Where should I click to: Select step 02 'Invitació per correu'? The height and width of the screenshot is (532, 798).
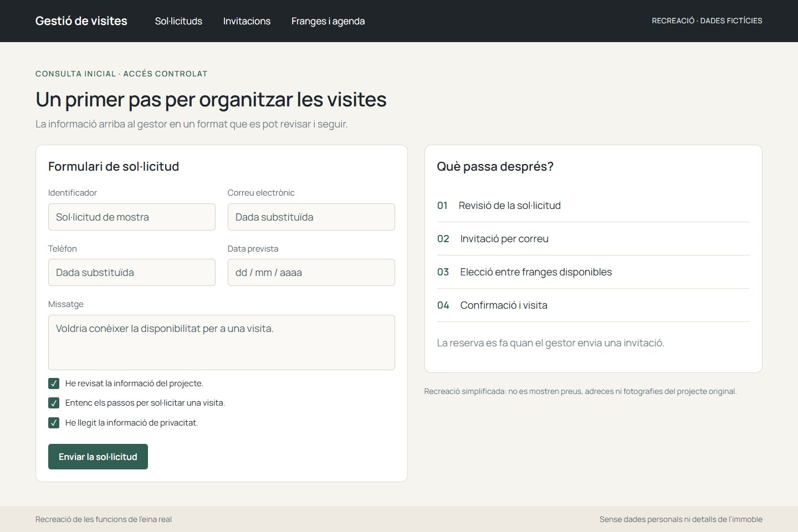tap(594, 239)
